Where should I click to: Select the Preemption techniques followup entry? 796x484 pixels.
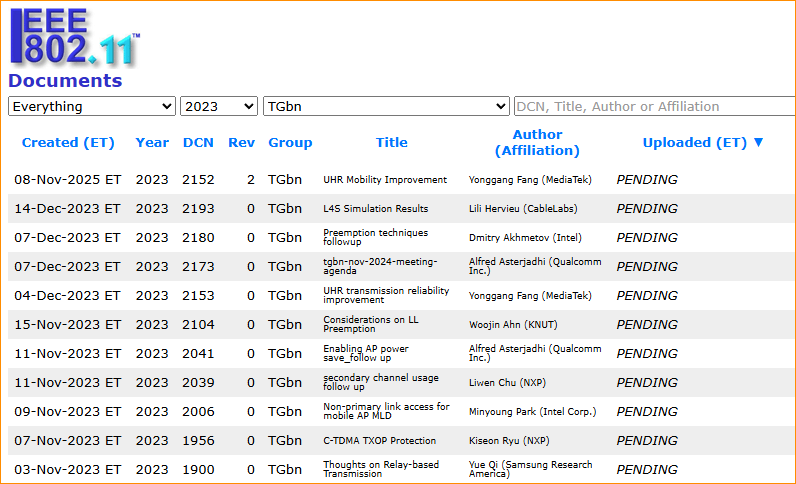pyautogui.click(x=375, y=238)
